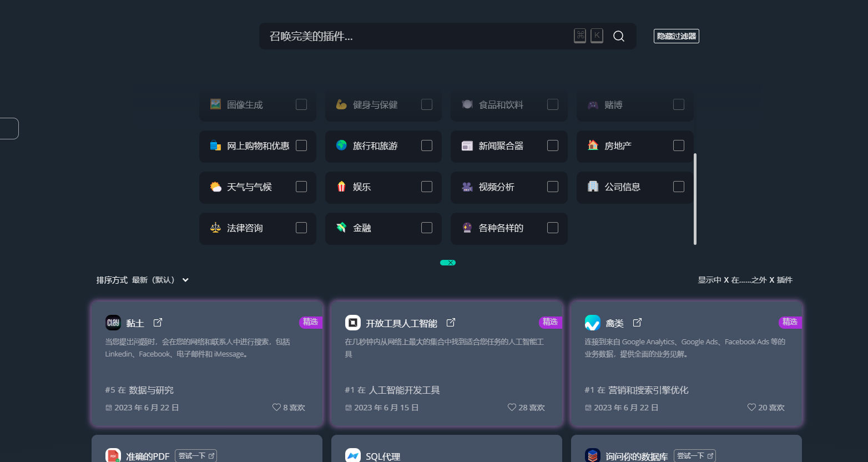Click the SQL代理 logo icon
The image size is (868, 462).
tap(353, 455)
